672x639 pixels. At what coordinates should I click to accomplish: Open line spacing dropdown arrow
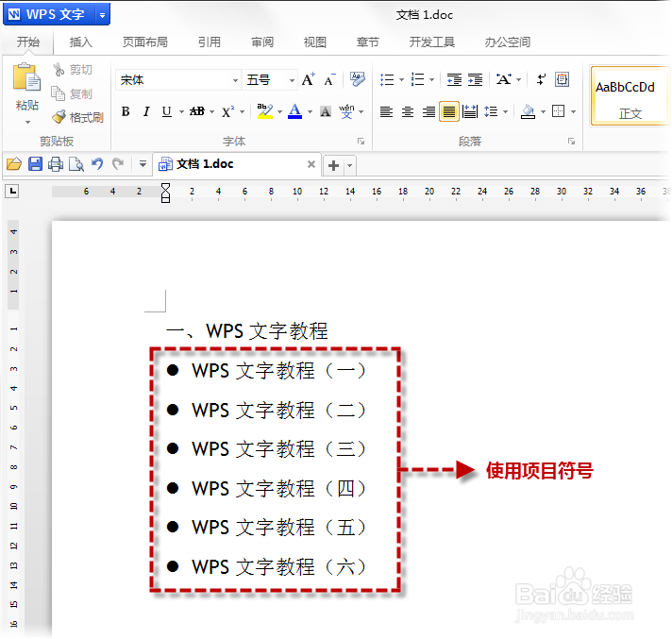pyautogui.click(x=505, y=112)
